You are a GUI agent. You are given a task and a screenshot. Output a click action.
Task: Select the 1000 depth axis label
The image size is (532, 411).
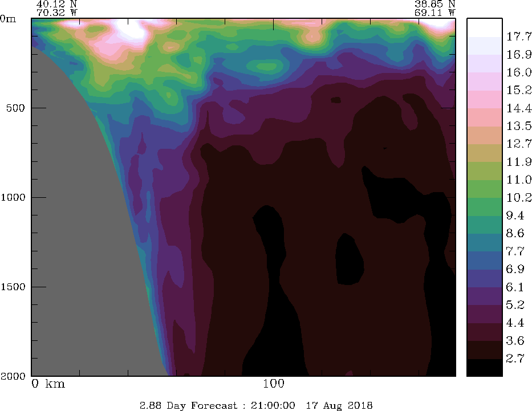click(13, 197)
